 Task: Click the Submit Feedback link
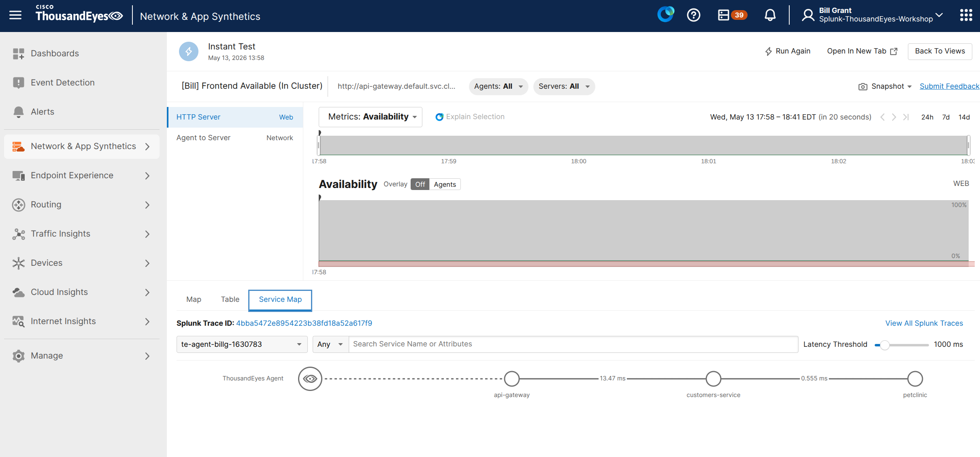tap(949, 86)
